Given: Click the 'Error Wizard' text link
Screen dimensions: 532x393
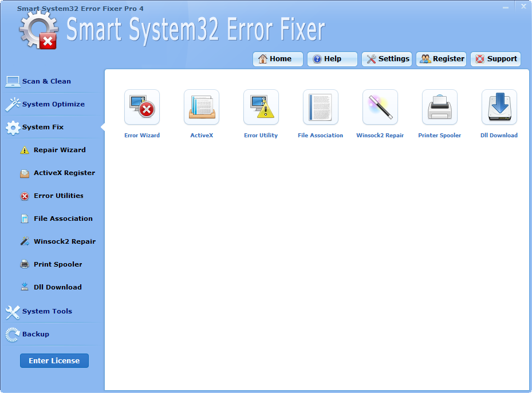Looking at the screenshot, I should pos(142,136).
